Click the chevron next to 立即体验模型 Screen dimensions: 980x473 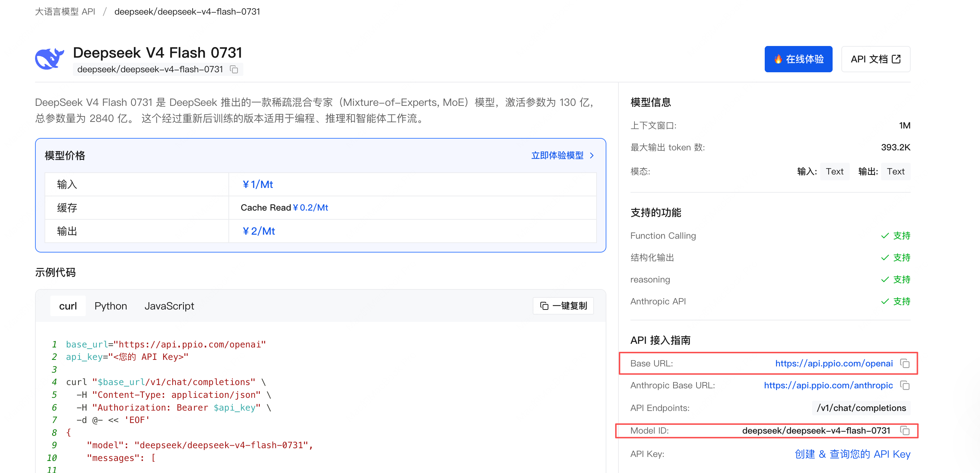pyautogui.click(x=591, y=155)
